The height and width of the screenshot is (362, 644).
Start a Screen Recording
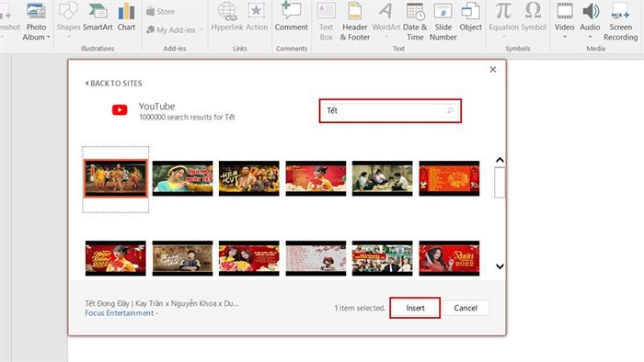[621, 21]
